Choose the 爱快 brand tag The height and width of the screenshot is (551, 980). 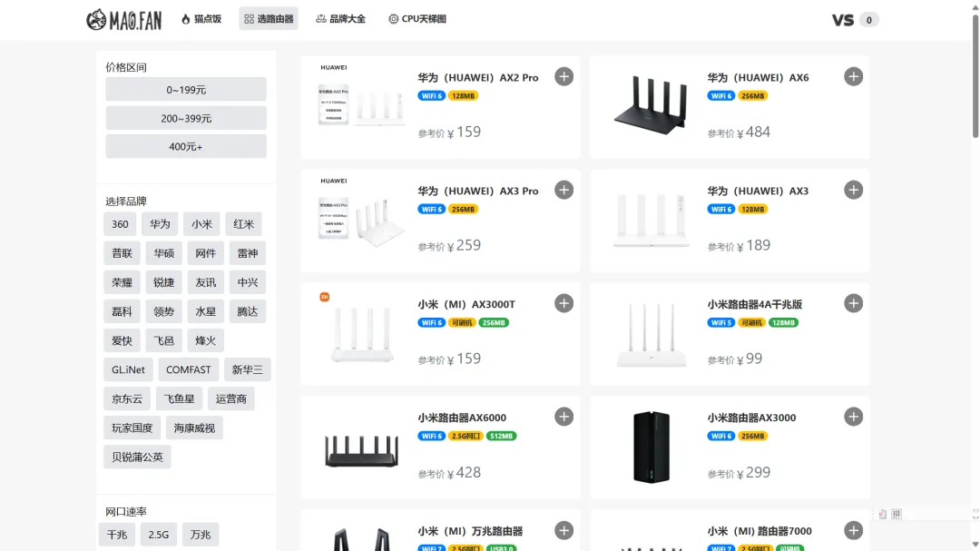click(x=122, y=340)
